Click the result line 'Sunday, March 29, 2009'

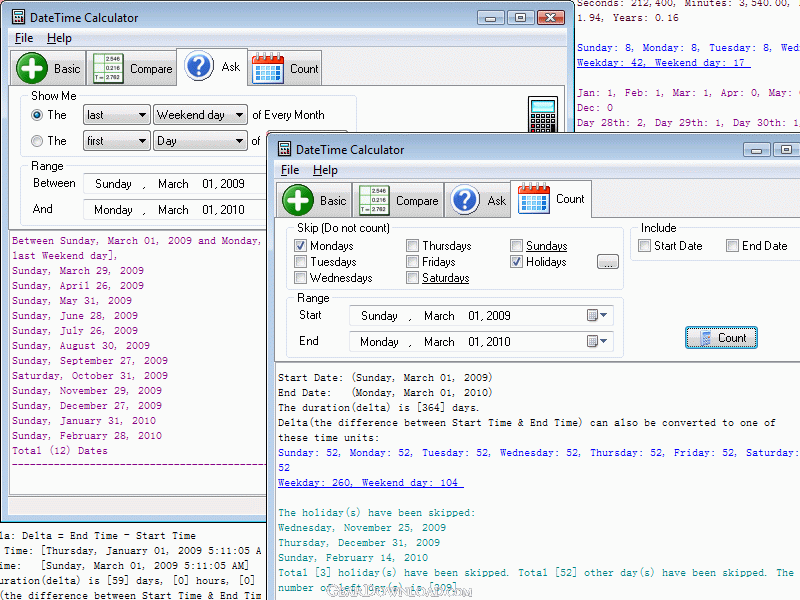click(x=78, y=270)
